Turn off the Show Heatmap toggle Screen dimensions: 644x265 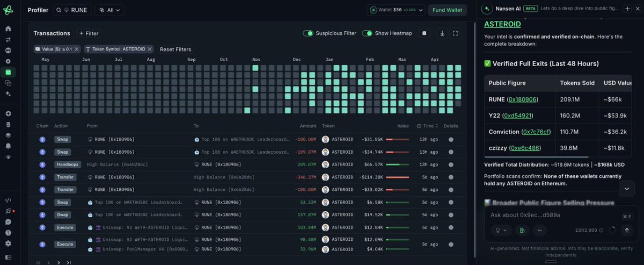coord(367,33)
